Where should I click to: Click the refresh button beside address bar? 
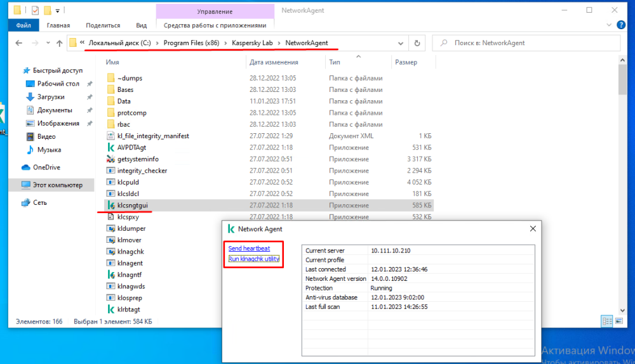click(x=417, y=43)
